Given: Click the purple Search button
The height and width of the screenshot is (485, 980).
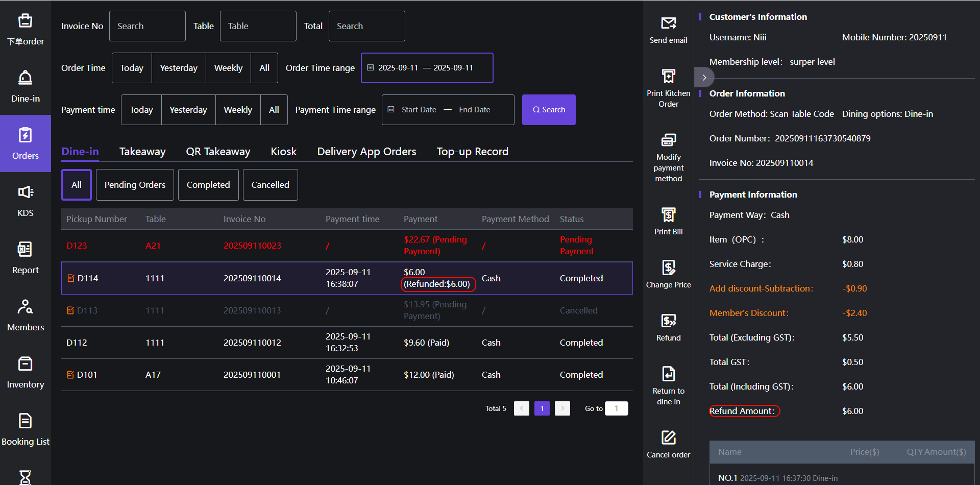Looking at the screenshot, I should (549, 110).
